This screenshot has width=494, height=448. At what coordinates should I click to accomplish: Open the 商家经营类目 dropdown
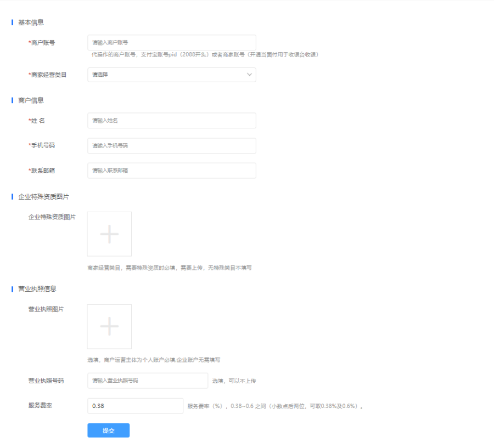pos(172,75)
